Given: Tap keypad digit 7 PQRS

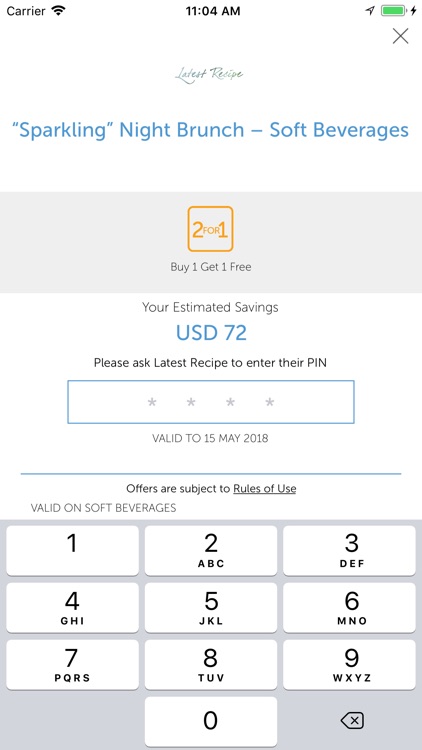Looking at the screenshot, I should pos(72,665).
